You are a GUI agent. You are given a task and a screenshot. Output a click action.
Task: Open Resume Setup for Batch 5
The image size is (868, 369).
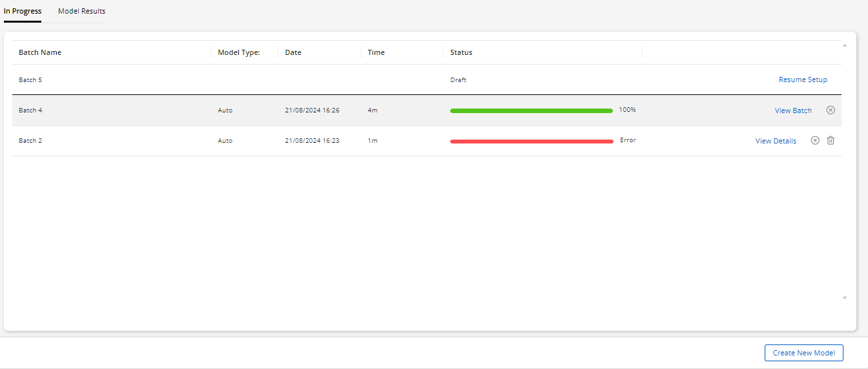point(803,79)
